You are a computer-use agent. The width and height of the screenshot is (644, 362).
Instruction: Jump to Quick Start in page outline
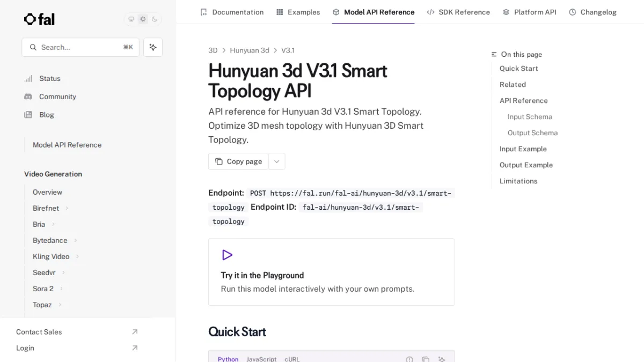[518, 69]
